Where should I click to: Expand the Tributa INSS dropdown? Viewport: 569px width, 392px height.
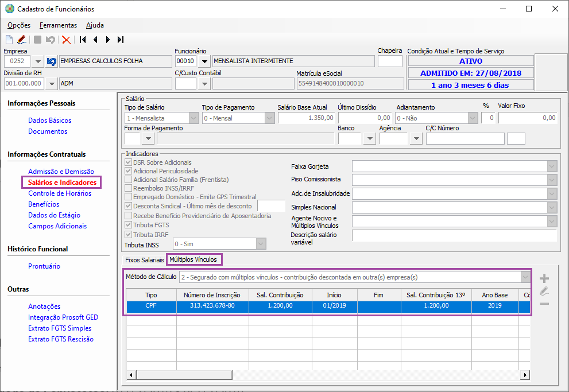pyautogui.click(x=261, y=244)
